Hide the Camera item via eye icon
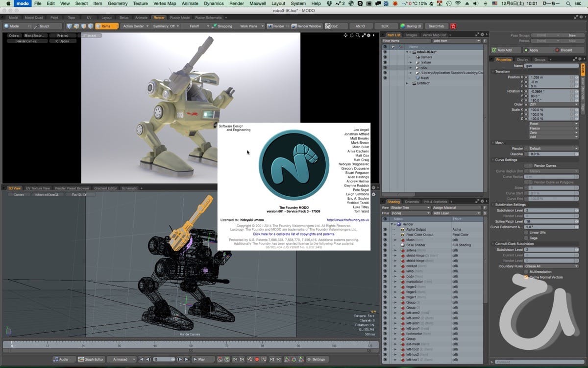This screenshot has height=368, width=588. (385, 57)
